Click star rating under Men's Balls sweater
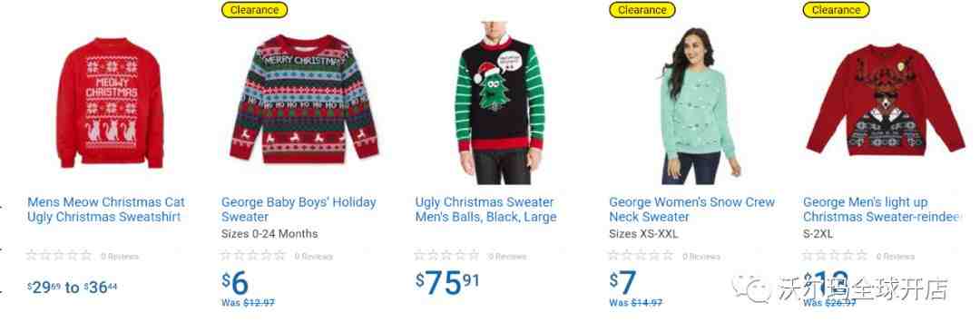The width and height of the screenshot is (980, 332). tap(446, 256)
